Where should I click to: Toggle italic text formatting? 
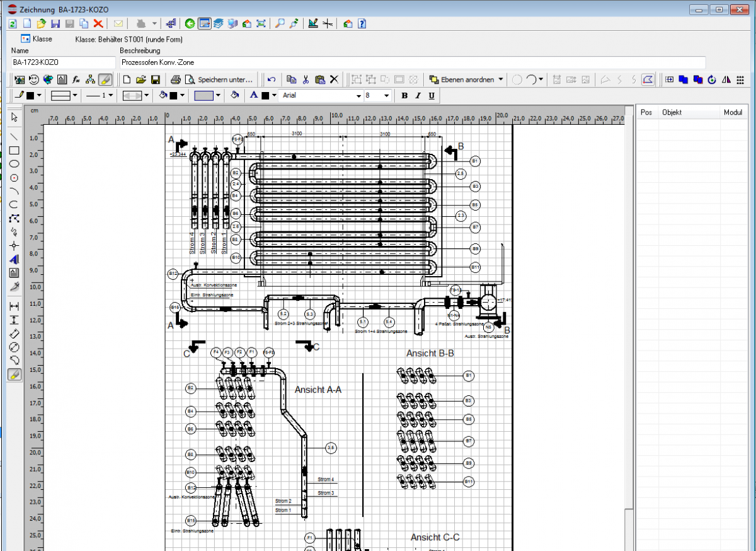click(416, 95)
